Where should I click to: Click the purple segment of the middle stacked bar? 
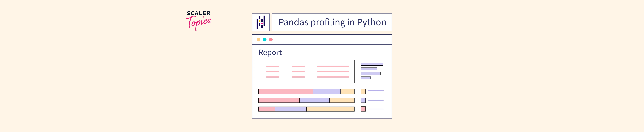click(x=314, y=100)
